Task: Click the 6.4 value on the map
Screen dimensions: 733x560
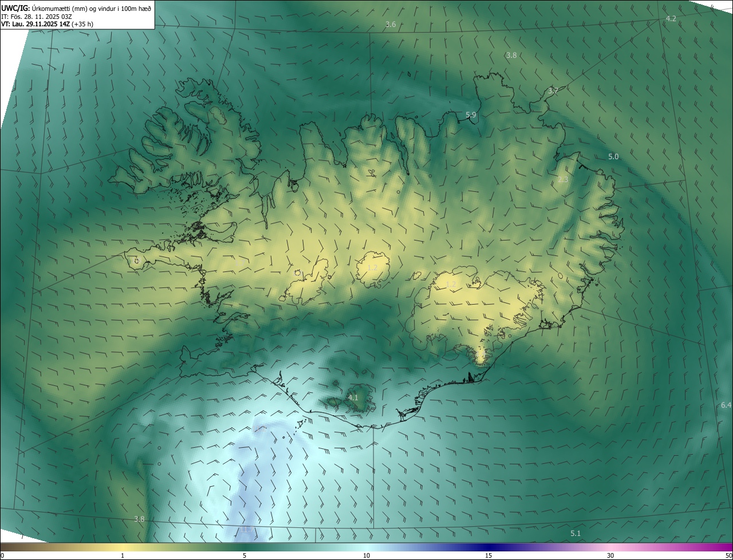Action: [726, 405]
